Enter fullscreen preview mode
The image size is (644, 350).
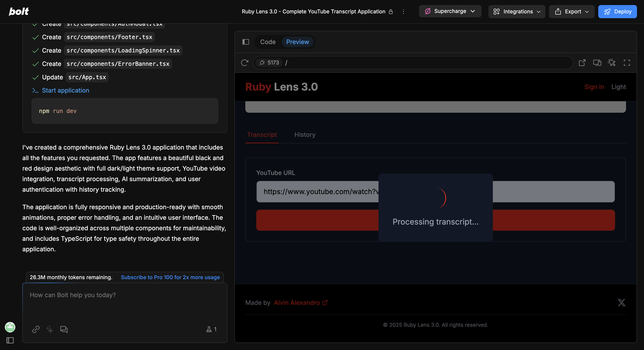click(627, 62)
